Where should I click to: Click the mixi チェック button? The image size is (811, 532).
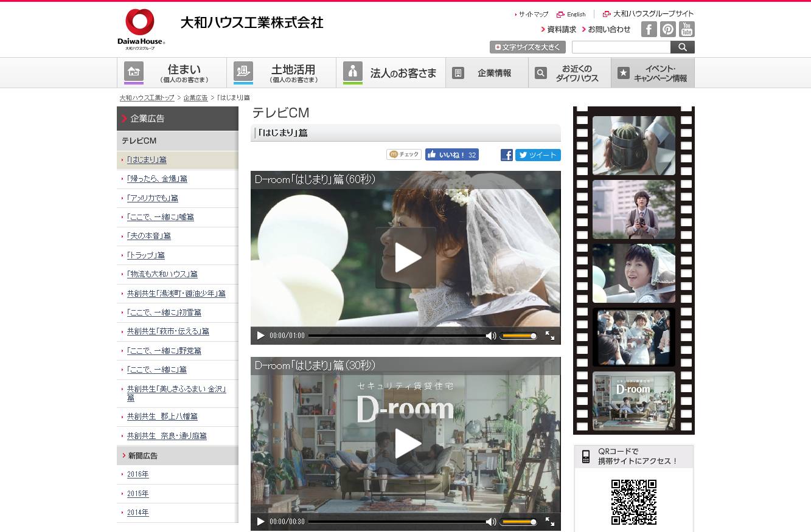(x=404, y=154)
